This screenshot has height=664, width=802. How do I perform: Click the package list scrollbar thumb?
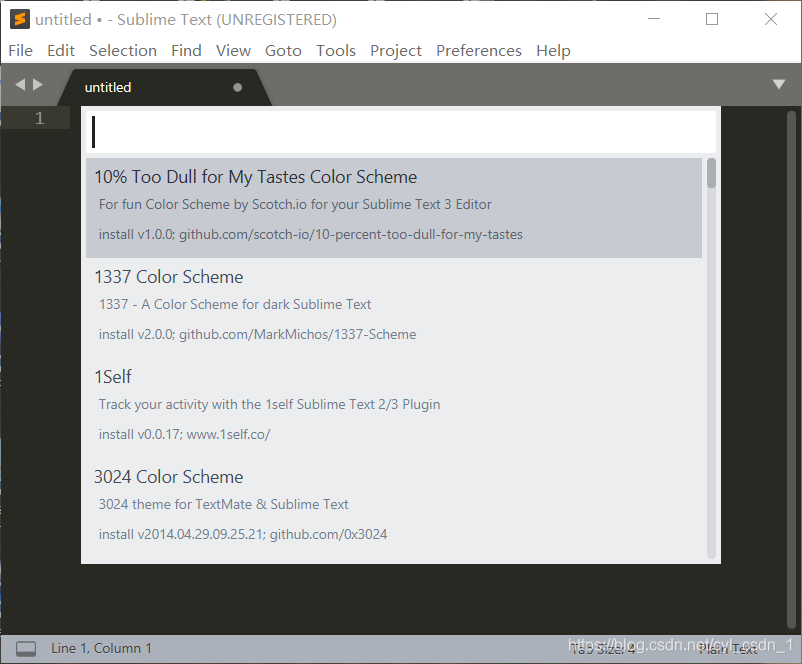click(x=711, y=173)
